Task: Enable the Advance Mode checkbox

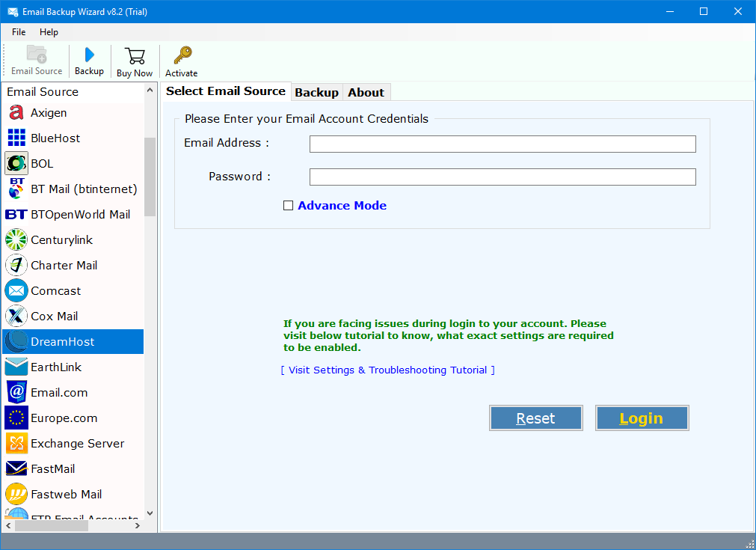Action: click(289, 206)
